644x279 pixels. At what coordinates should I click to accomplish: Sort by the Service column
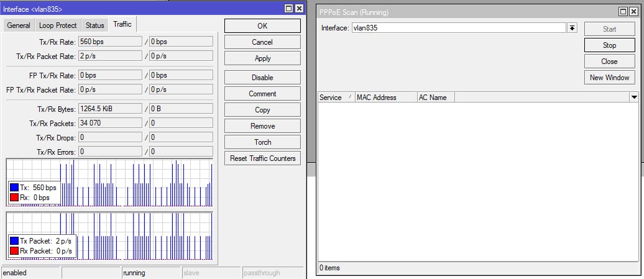[335, 98]
